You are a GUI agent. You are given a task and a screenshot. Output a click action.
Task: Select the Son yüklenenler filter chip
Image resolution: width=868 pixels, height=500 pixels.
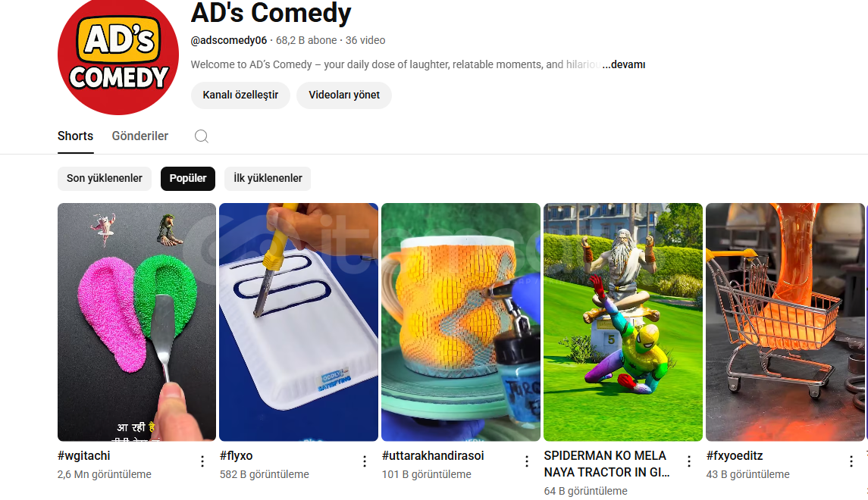(x=105, y=179)
